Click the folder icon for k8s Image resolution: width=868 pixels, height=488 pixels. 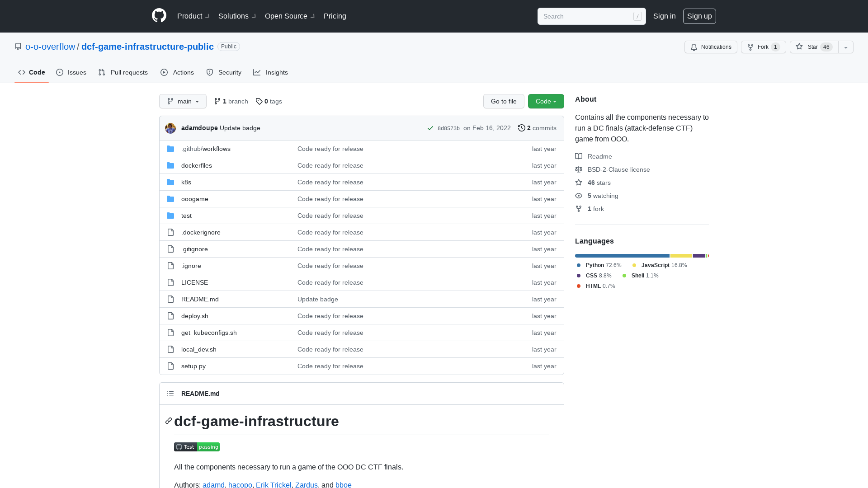[170, 182]
